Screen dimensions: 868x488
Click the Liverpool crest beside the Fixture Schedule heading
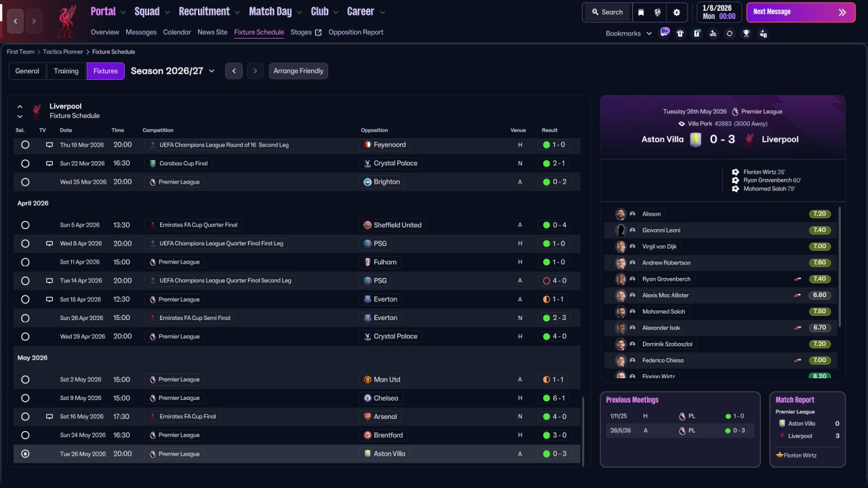pos(37,110)
